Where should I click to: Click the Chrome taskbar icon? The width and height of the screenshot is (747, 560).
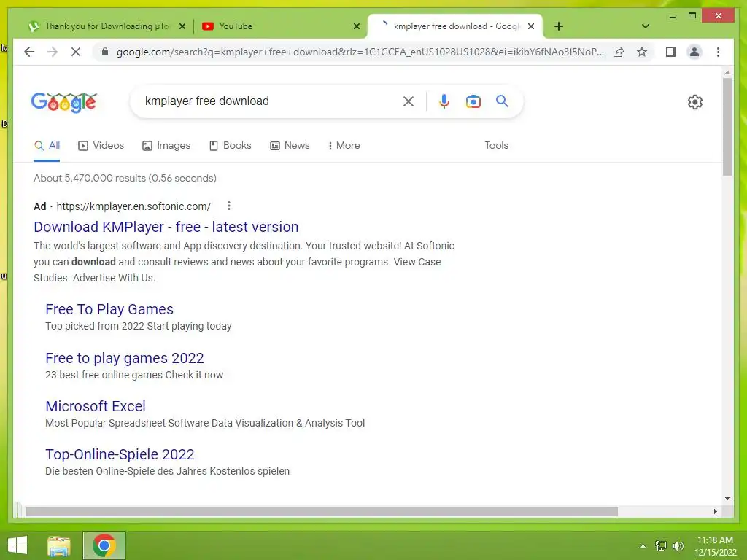point(104,545)
